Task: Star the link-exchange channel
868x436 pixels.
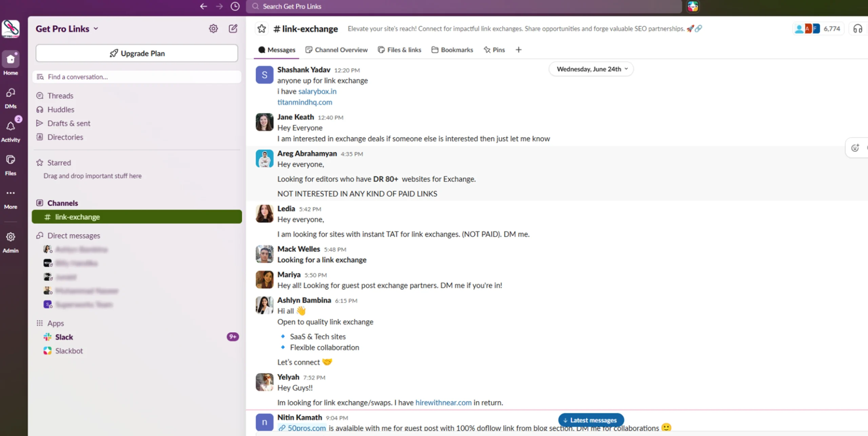Action: click(262, 29)
